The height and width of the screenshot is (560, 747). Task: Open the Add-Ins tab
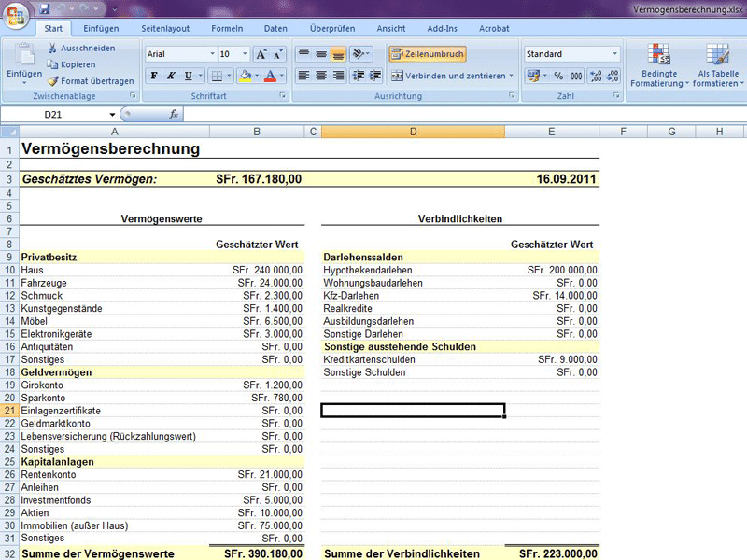click(442, 29)
